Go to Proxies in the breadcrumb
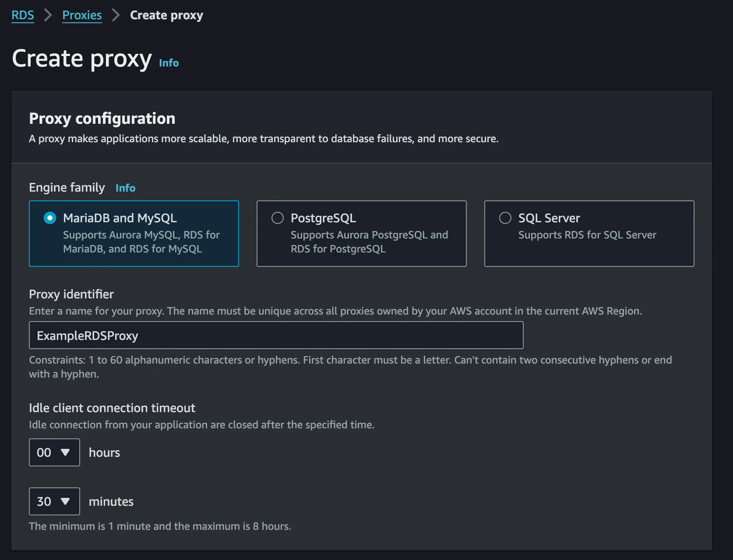The height and width of the screenshot is (560, 733). (x=82, y=15)
